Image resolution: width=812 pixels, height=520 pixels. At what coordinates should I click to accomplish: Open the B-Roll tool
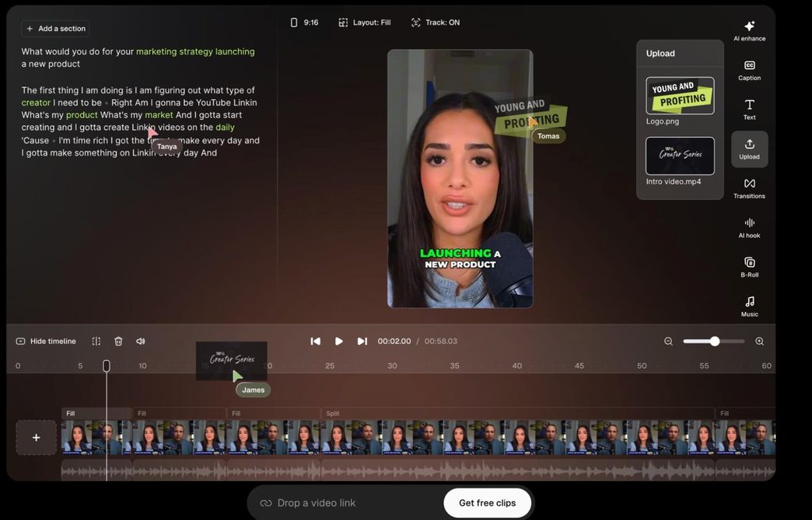pos(749,267)
